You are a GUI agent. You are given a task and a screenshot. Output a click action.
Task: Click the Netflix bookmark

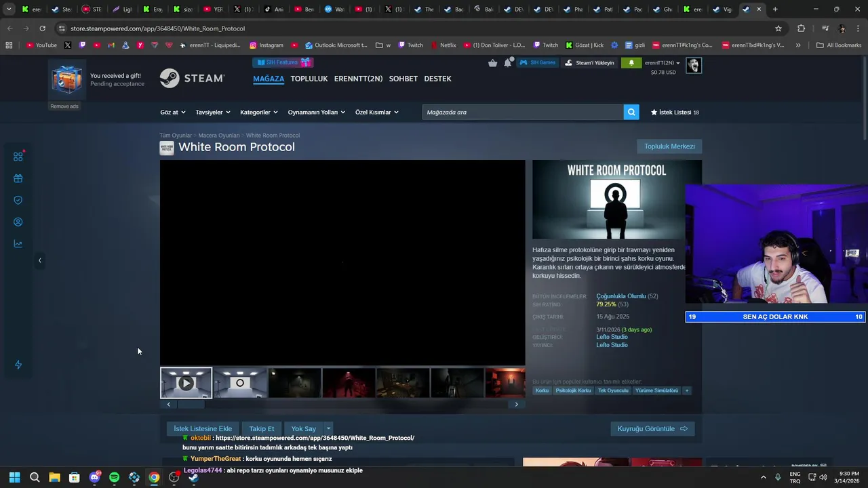[443, 45]
